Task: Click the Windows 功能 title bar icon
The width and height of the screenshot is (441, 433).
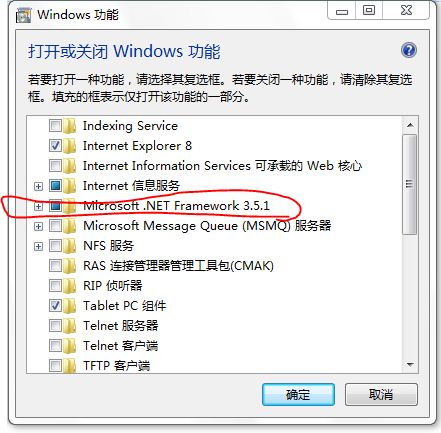Action: [23, 15]
